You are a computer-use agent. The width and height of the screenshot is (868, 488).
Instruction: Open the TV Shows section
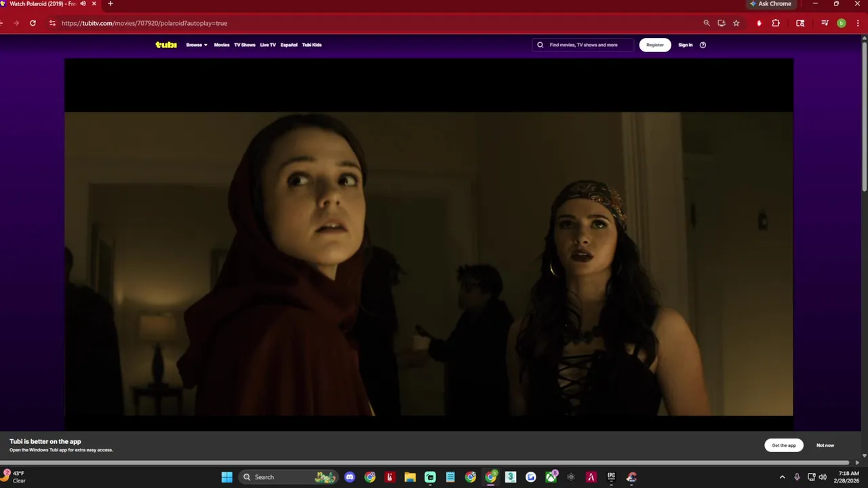pyautogui.click(x=245, y=45)
